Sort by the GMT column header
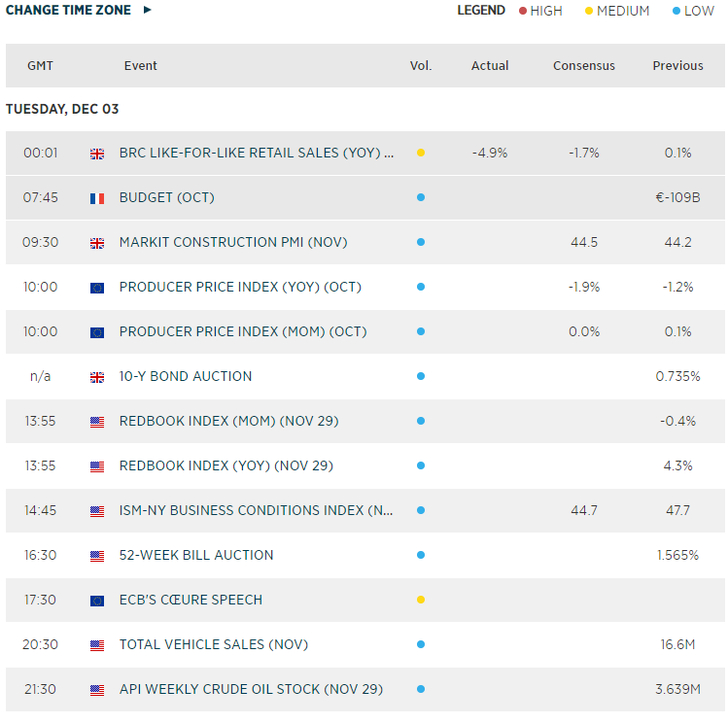This screenshot has height=723, width=728. click(x=40, y=66)
